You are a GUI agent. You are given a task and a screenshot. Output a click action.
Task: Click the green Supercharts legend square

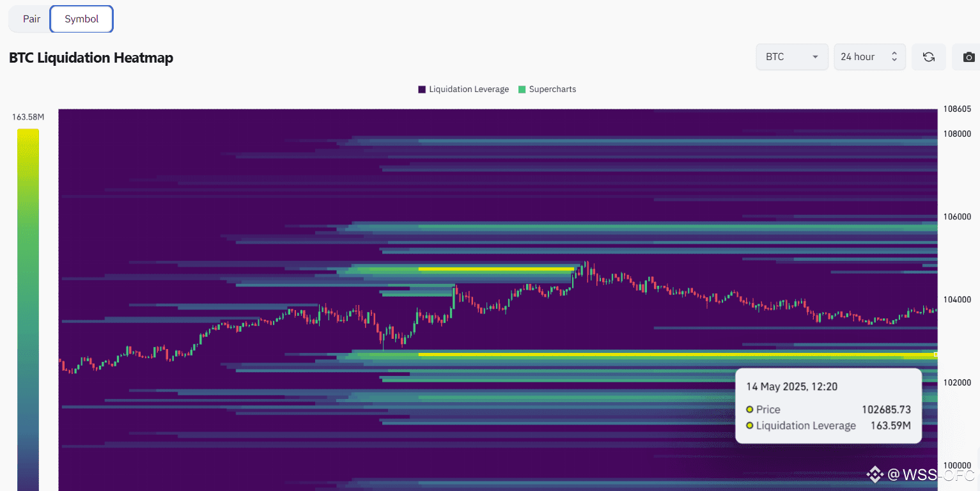522,89
